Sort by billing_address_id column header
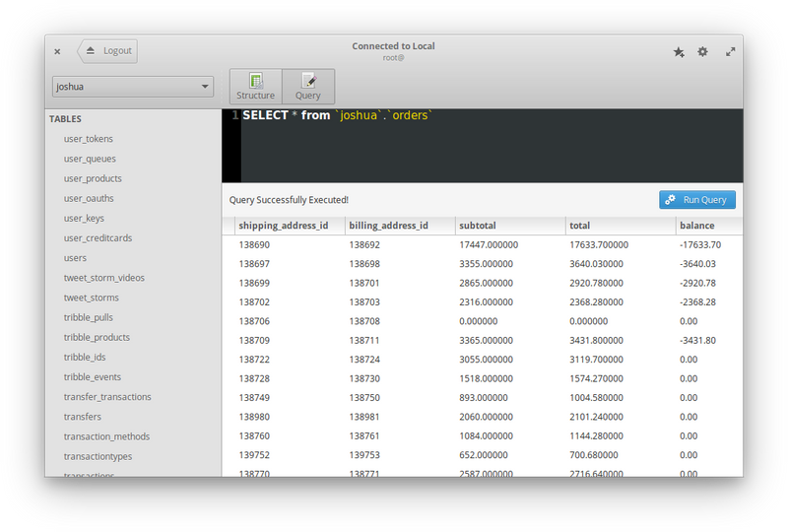Screen dimensions: 788x532 coord(400,226)
